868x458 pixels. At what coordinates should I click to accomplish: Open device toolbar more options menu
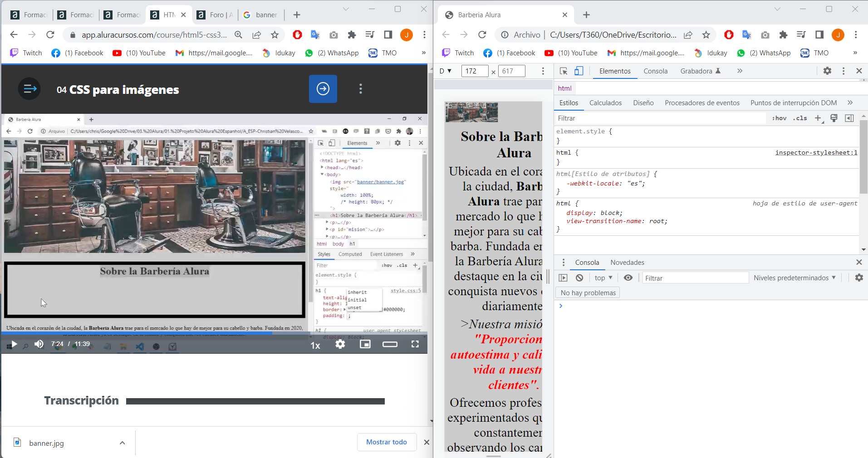click(x=543, y=71)
